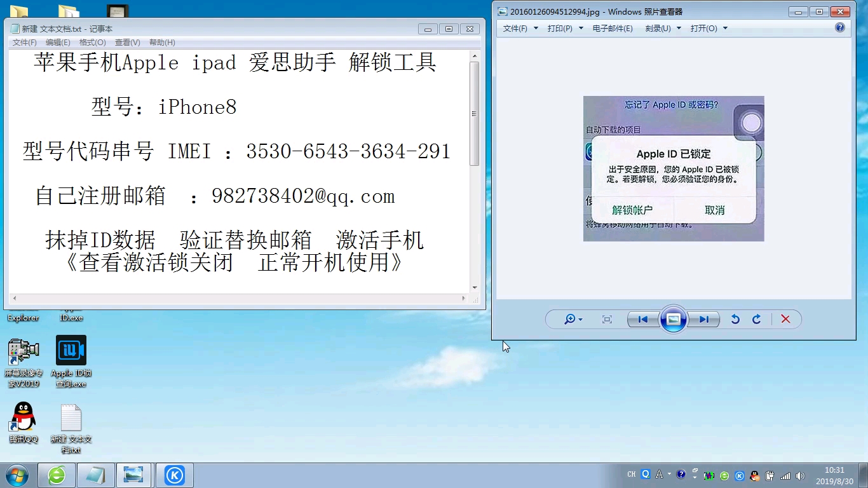This screenshot has height=488, width=868.
Task: Click the Show desktop strip
Action: pyautogui.click(x=864, y=475)
